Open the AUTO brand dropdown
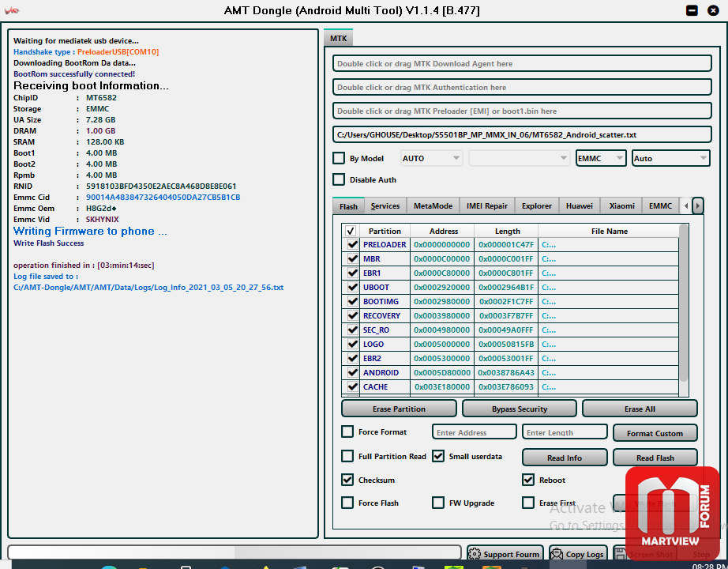Image resolution: width=728 pixels, height=569 pixels. click(x=431, y=158)
